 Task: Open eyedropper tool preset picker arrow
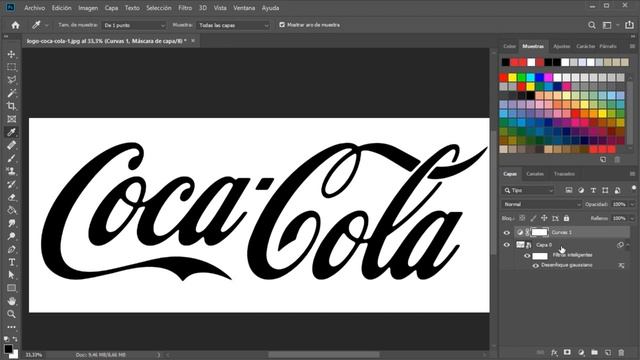click(46, 25)
